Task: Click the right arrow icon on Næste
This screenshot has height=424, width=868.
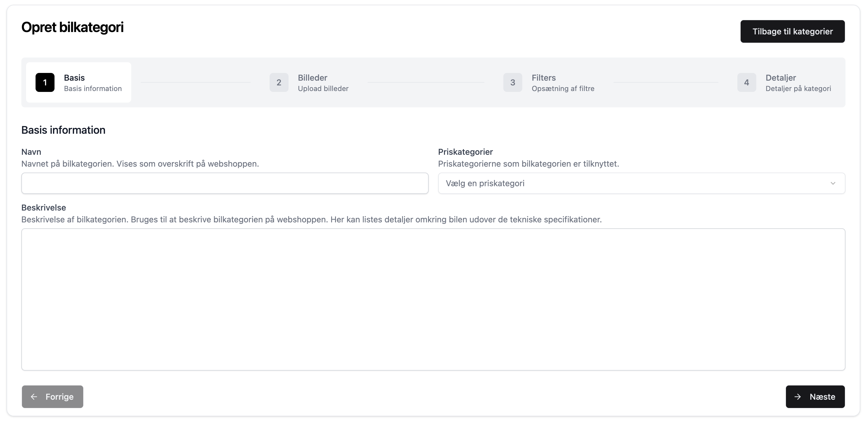Action: (797, 397)
